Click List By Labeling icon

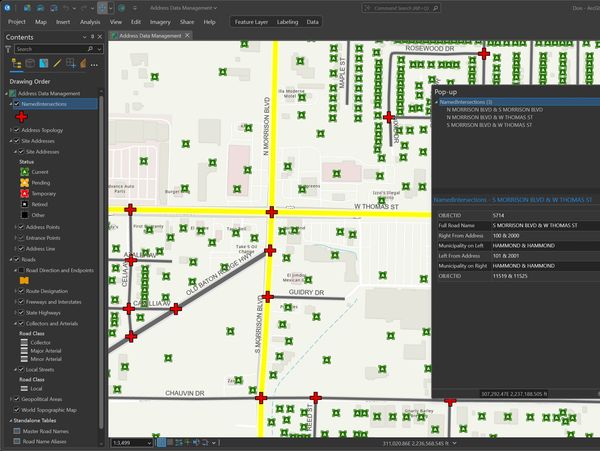tap(84, 64)
